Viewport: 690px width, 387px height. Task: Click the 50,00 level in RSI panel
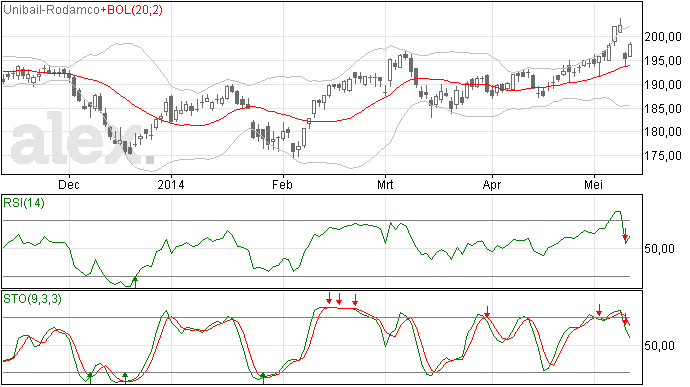[x=659, y=249]
